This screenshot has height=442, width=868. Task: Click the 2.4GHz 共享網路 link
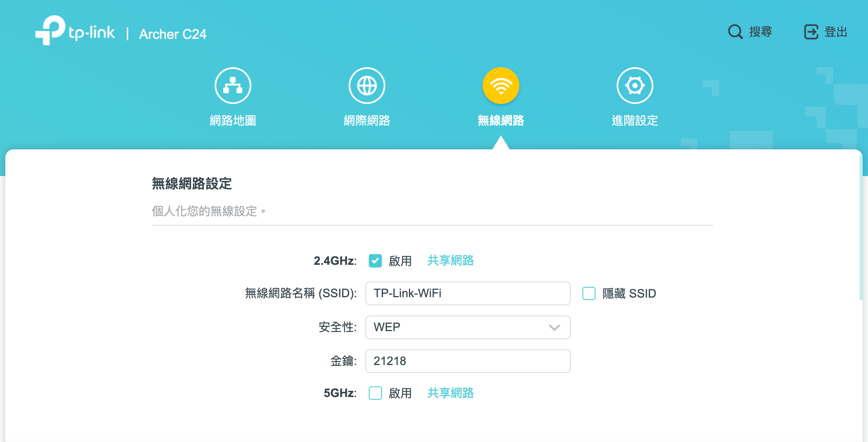click(450, 261)
